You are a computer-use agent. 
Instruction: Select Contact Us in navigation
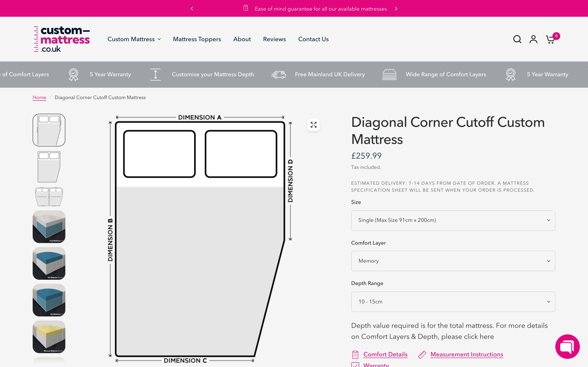(x=313, y=39)
